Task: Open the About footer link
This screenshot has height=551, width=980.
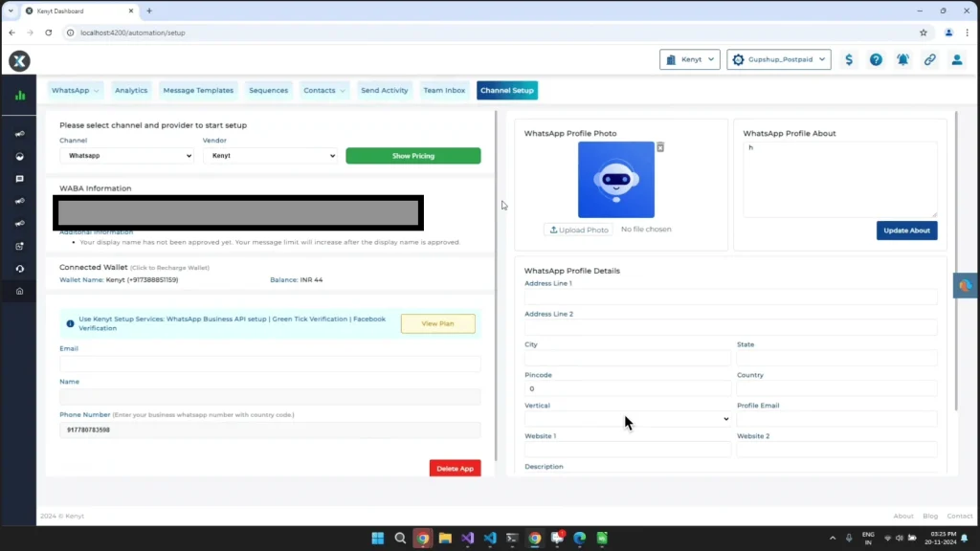Action: (903, 516)
